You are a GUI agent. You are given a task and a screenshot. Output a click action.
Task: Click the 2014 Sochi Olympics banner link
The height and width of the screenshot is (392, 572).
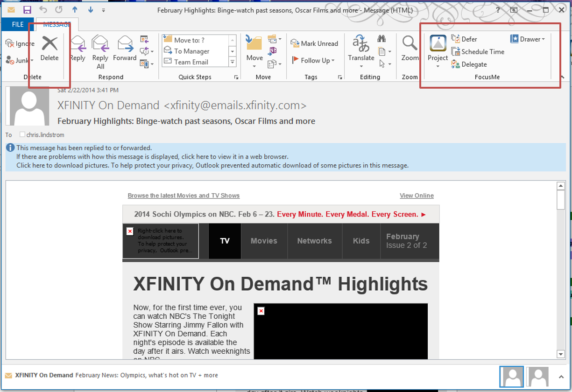(x=281, y=214)
